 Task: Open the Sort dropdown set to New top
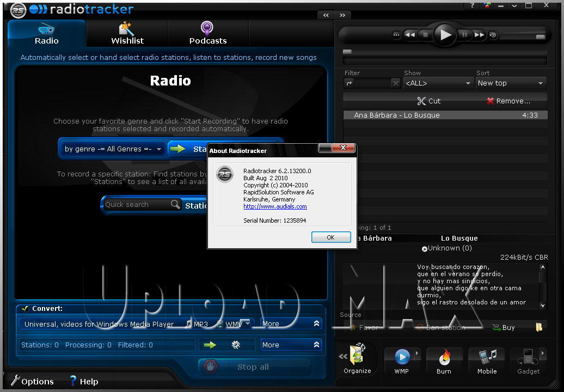coord(511,83)
